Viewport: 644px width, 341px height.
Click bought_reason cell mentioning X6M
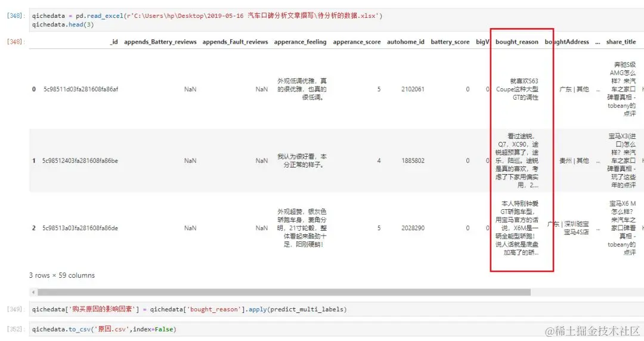(516, 228)
